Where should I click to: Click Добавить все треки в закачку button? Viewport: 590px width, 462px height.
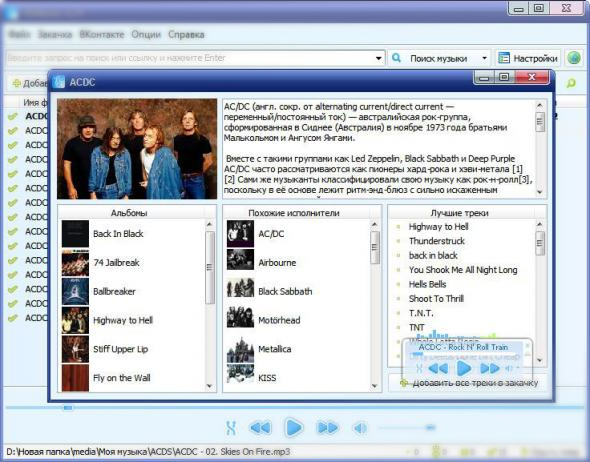tap(468, 383)
